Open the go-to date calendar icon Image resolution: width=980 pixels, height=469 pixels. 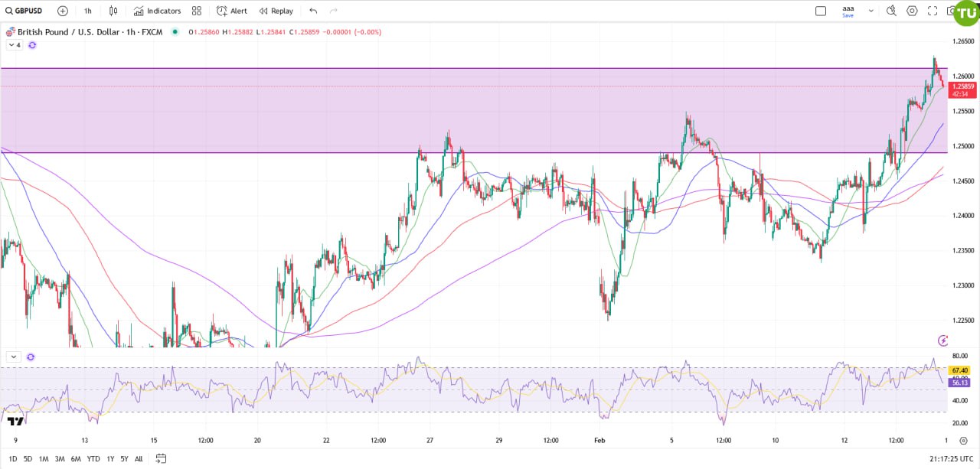[161, 459]
